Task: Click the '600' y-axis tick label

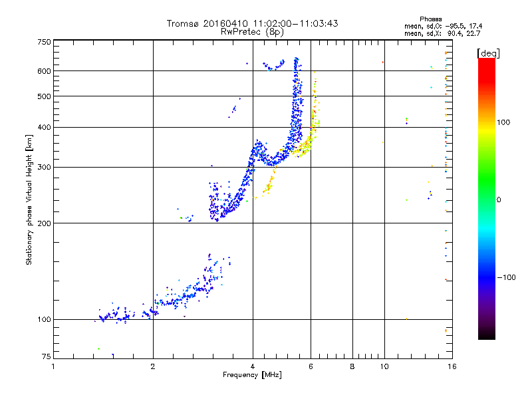Action: click(x=44, y=71)
